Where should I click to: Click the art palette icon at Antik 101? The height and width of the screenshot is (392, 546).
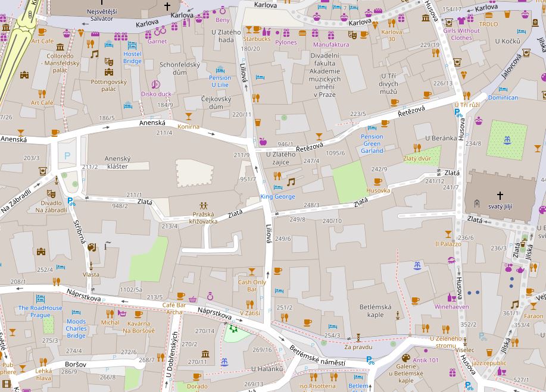click(406, 357)
